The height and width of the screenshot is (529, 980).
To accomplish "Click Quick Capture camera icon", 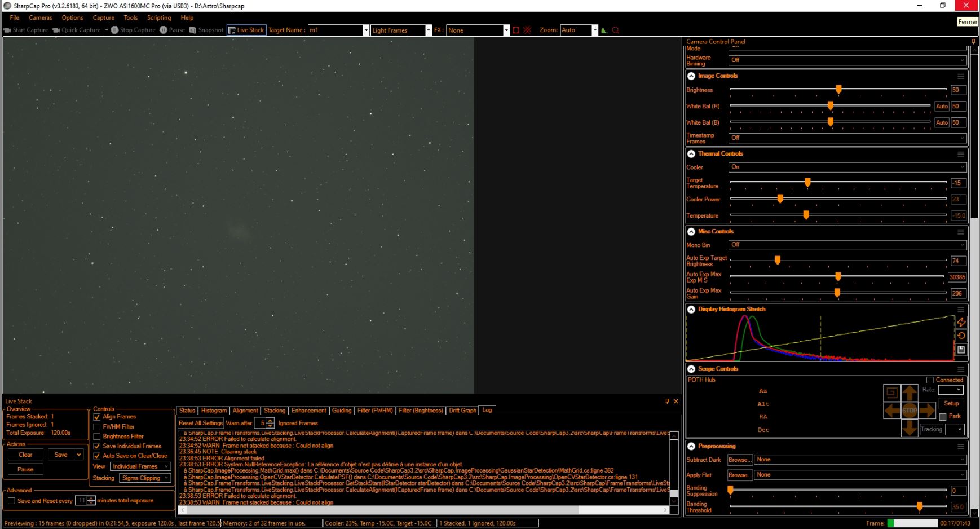I will [x=56, y=30].
